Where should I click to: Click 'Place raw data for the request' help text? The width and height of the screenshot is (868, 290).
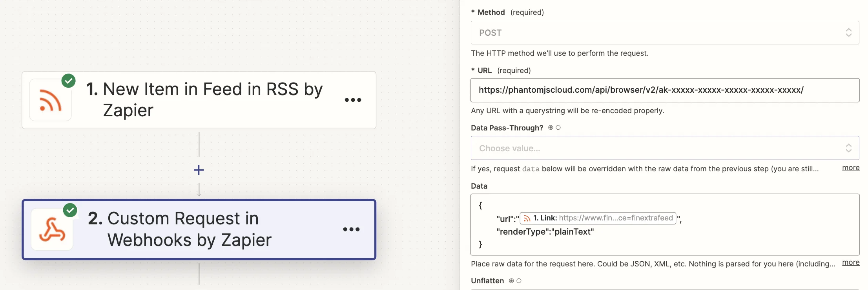[653, 264]
